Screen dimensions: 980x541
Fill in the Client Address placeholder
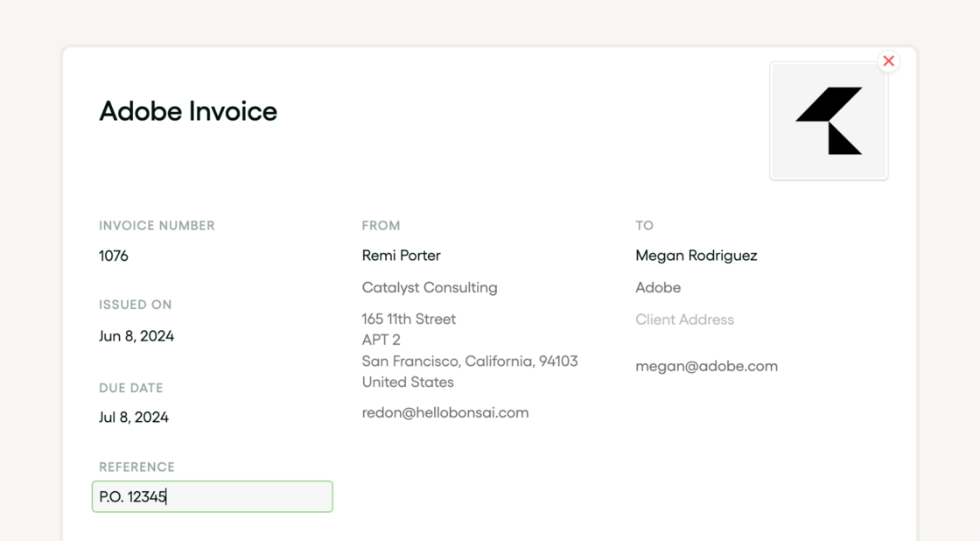pos(684,320)
